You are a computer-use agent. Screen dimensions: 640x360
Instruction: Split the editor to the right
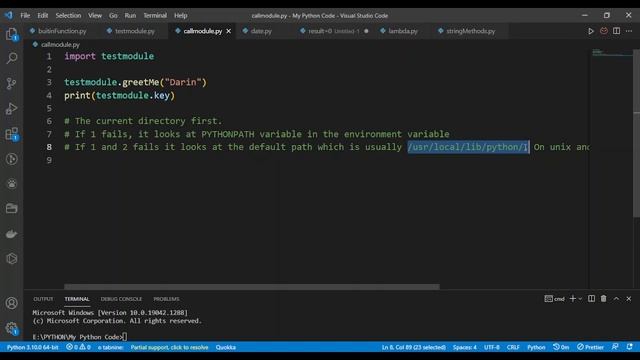(616, 31)
